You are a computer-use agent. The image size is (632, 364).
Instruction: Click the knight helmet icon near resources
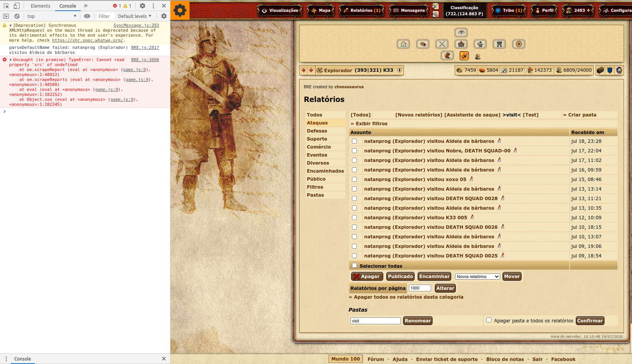click(619, 70)
